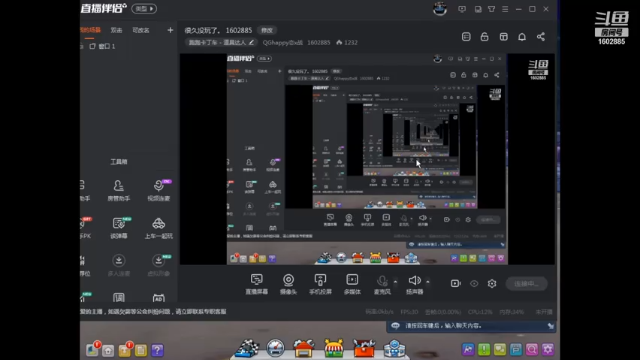The width and height of the screenshot is (640, 360).
Task: Open the purple question mark game icon
Action: [x=157, y=350]
